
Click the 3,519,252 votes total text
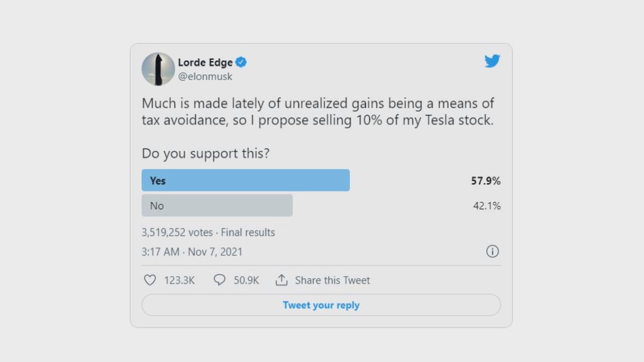[177, 232]
